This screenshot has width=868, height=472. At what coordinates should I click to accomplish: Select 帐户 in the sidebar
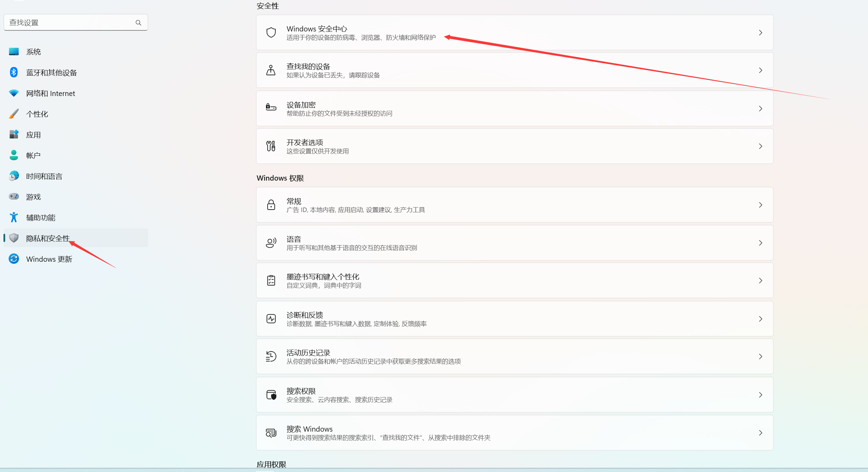point(76,155)
